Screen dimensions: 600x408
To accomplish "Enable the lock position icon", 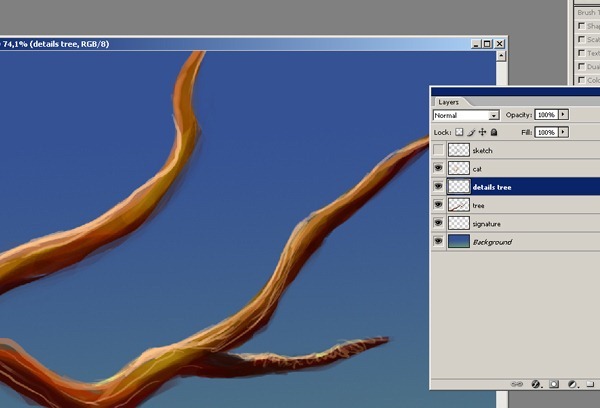I will [x=482, y=132].
